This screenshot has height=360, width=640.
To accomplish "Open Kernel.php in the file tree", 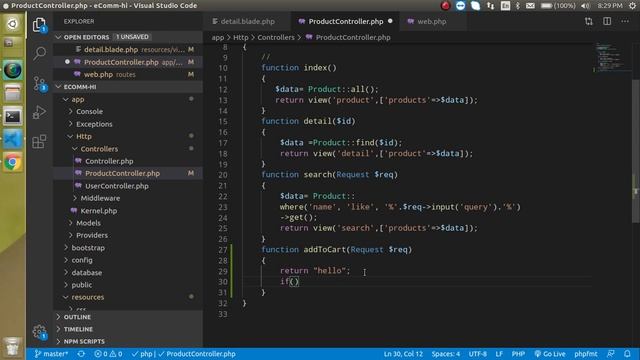I will [x=128, y=211].
